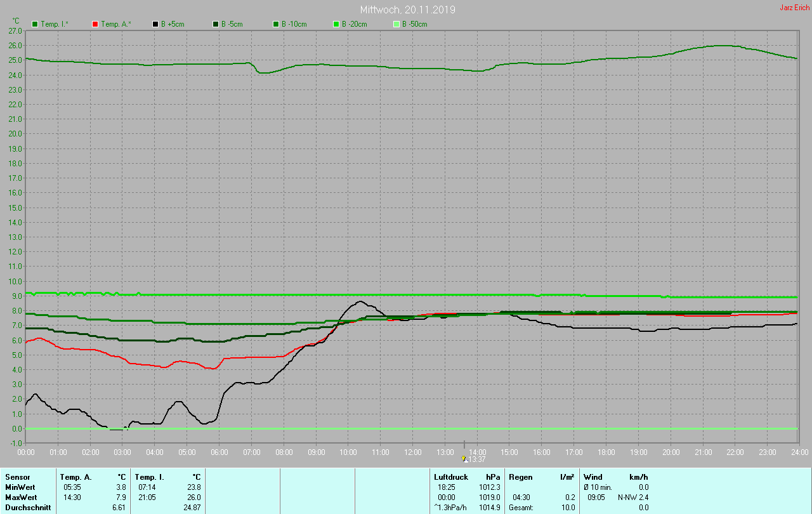Click the light green B -50cm legend square

pyautogui.click(x=396, y=24)
